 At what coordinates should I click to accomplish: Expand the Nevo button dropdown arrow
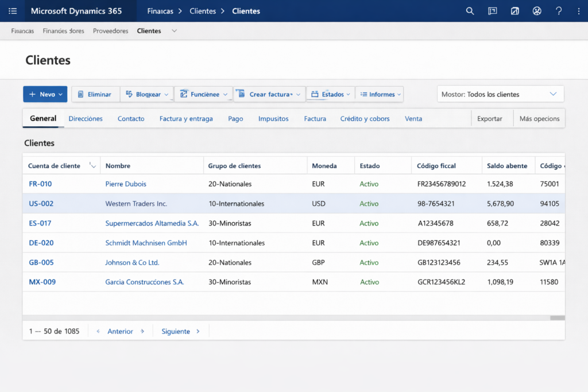click(60, 95)
